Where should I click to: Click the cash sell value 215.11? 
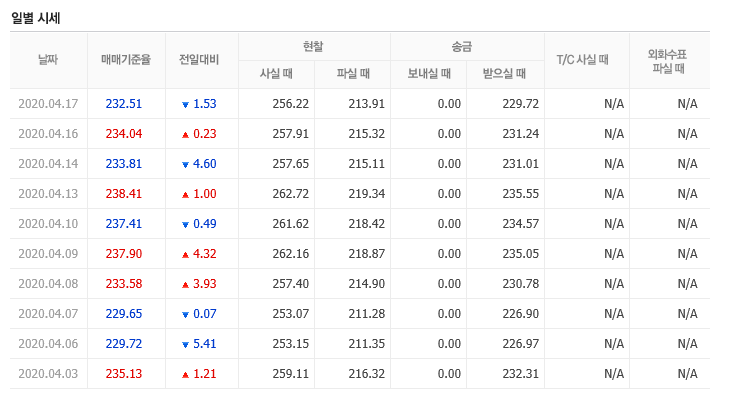pyautogui.click(x=366, y=164)
